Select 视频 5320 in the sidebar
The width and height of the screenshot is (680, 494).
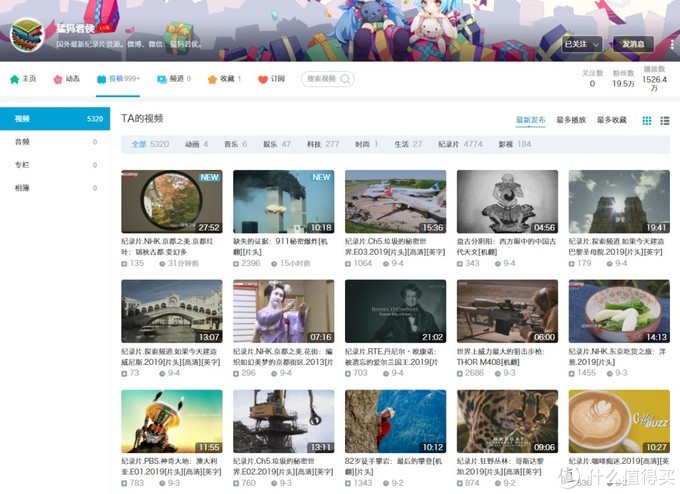point(55,119)
